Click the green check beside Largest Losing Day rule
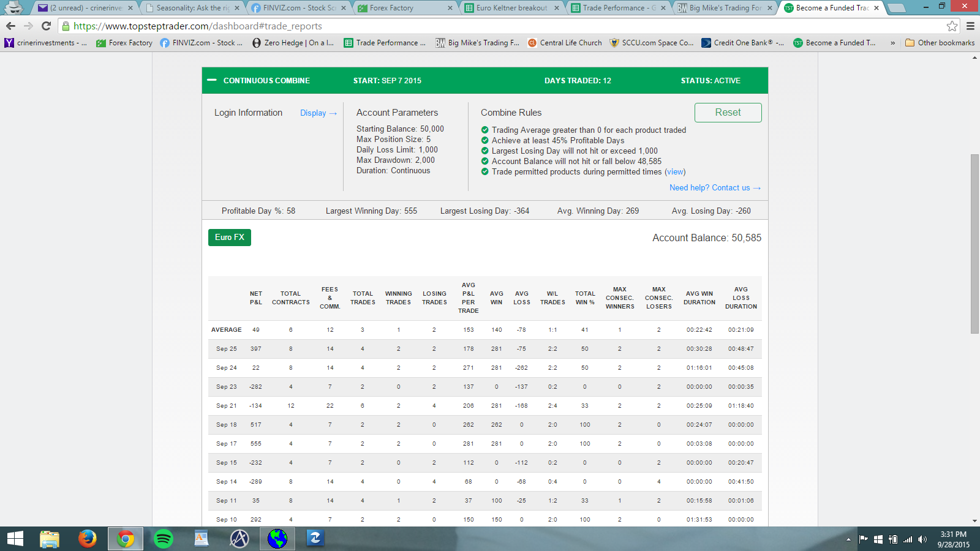The image size is (980, 551). pyautogui.click(x=485, y=151)
